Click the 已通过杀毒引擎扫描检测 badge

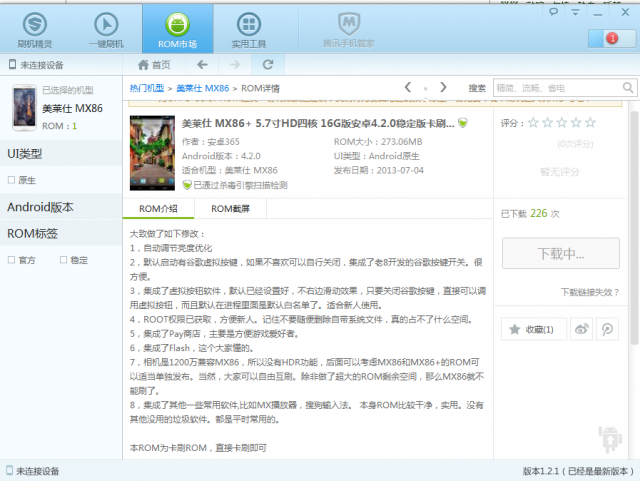[235, 185]
